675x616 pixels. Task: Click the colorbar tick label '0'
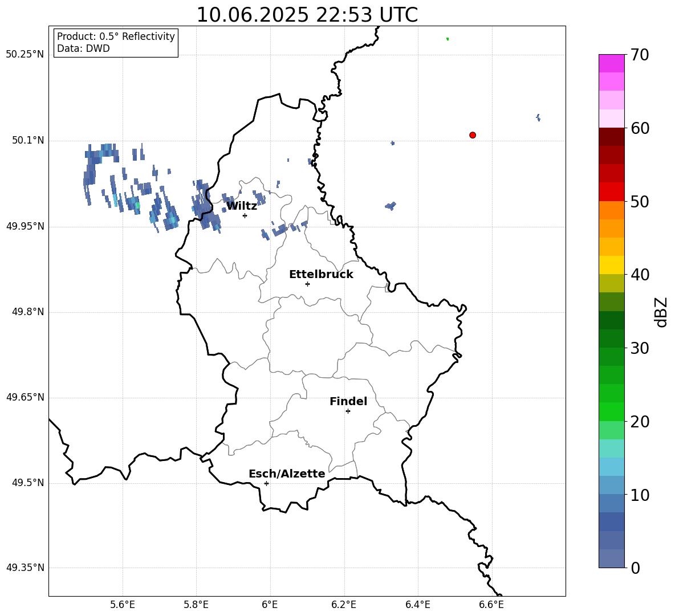(635, 568)
